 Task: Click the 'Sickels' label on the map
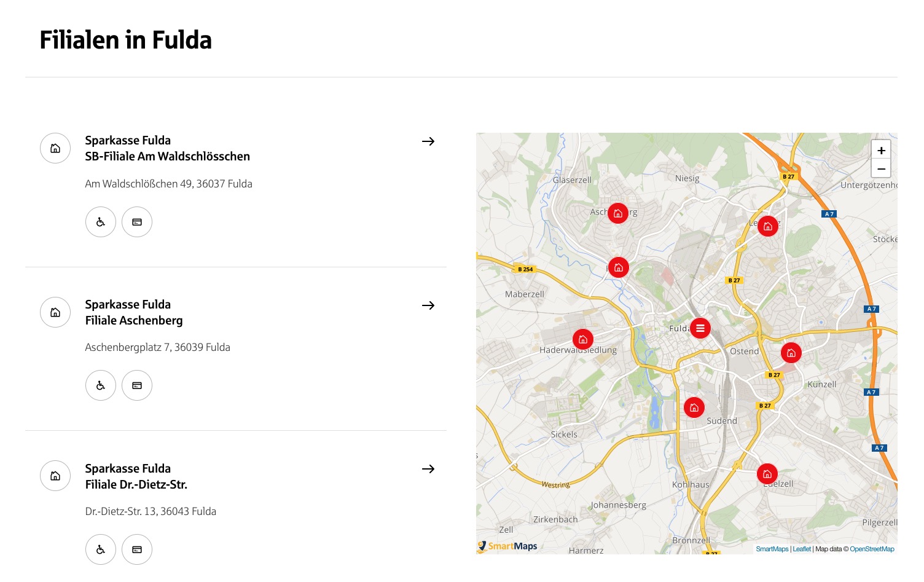tap(564, 435)
